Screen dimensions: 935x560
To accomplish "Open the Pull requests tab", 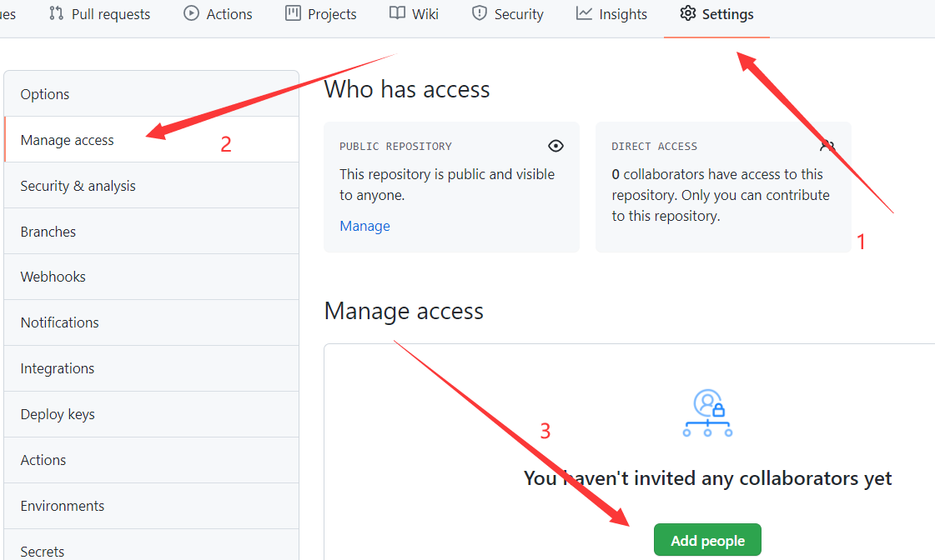I will click(x=99, y=13).
